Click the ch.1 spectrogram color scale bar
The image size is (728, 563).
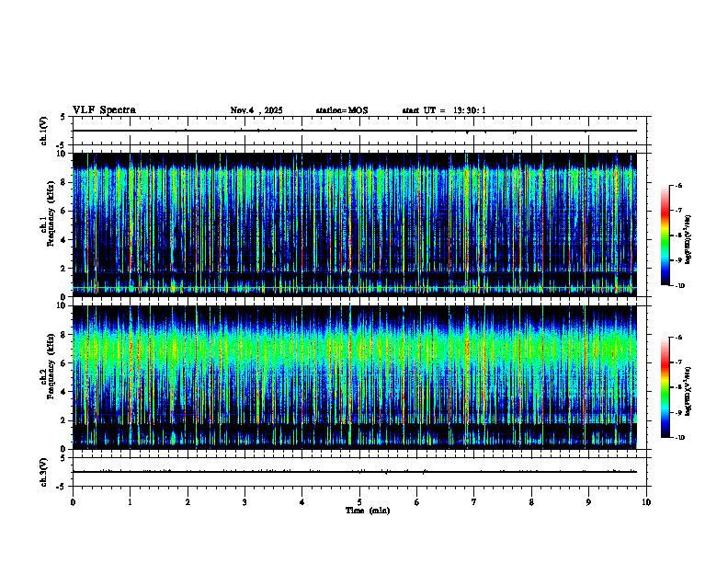tap(665, 236)
